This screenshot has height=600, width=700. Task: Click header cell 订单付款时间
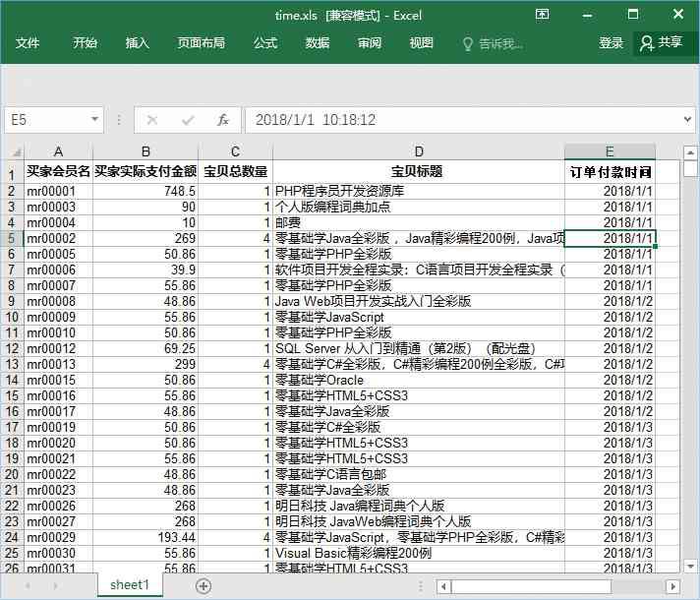[610, 171]
